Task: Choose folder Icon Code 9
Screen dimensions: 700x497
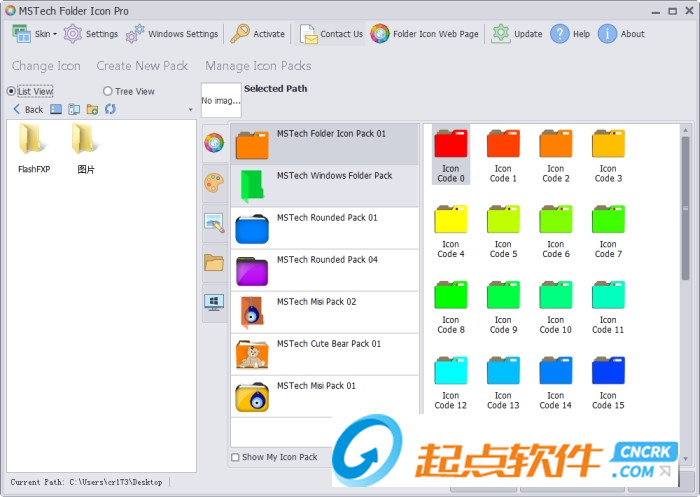Action: 503,306
